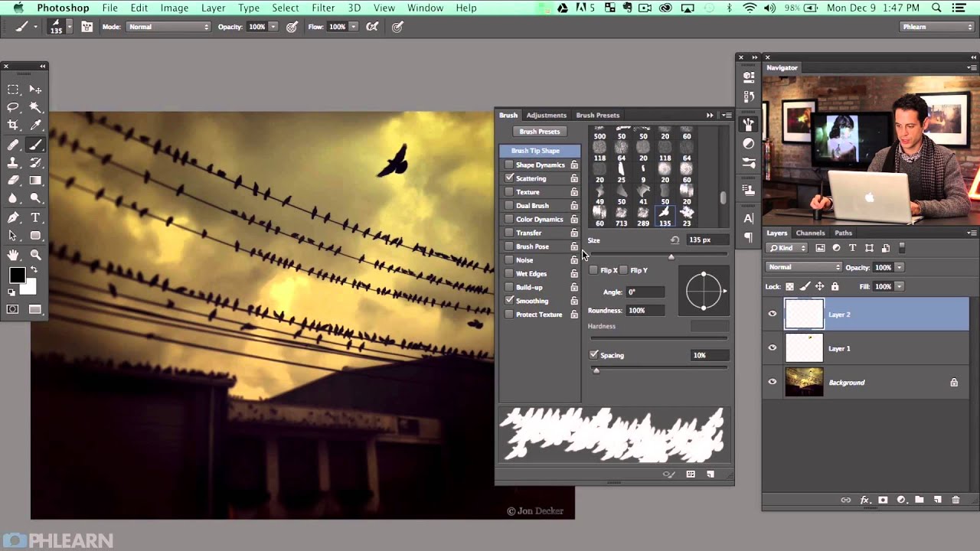Click the Brush Presets button

(539, 132)
